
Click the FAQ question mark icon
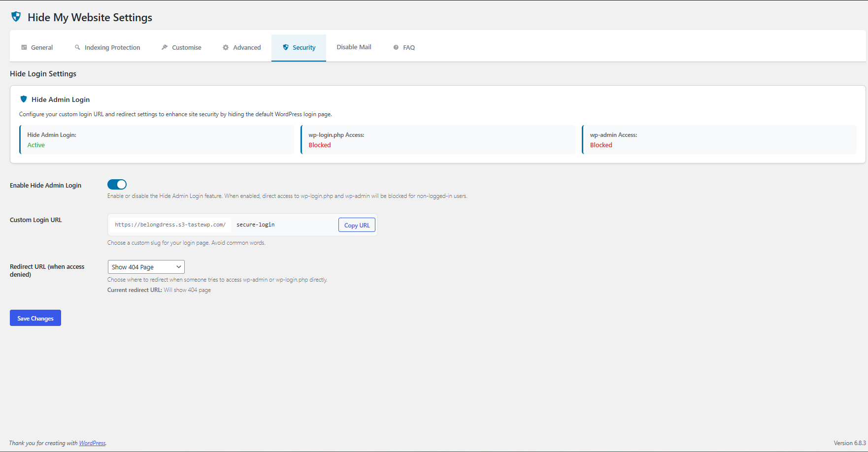396,47
